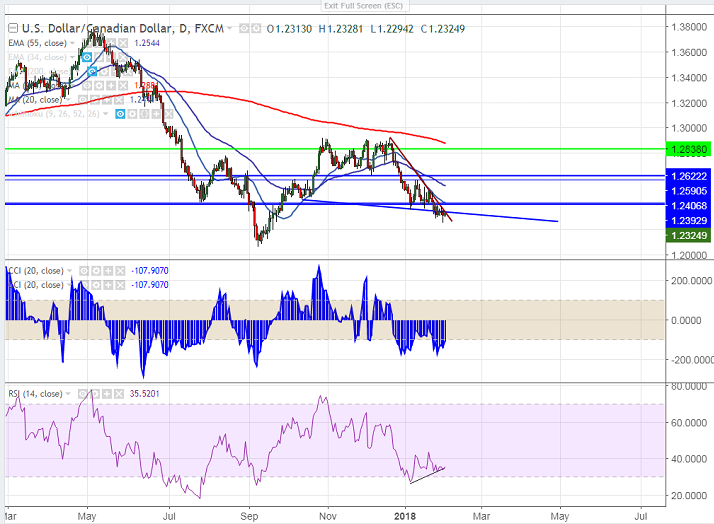Click the plus icon on the second CCI row
The height and width of the screenshot is (524, 714).
point(108,285)
